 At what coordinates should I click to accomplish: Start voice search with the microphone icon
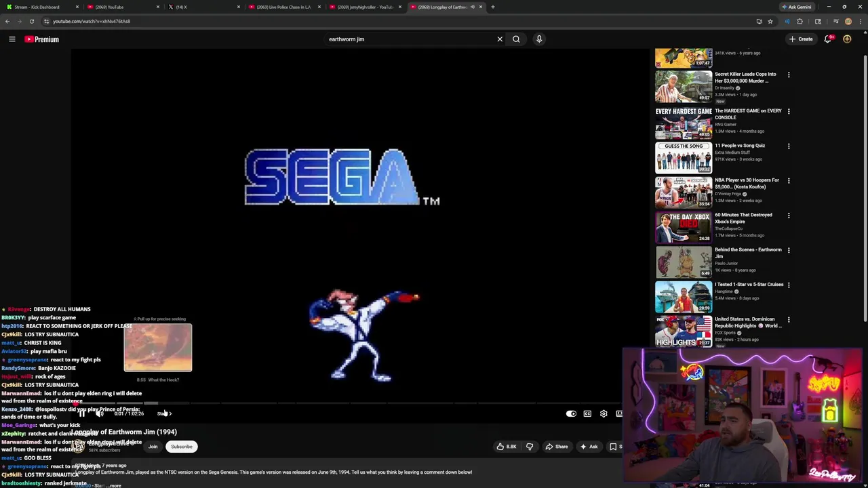pos(539,39)
